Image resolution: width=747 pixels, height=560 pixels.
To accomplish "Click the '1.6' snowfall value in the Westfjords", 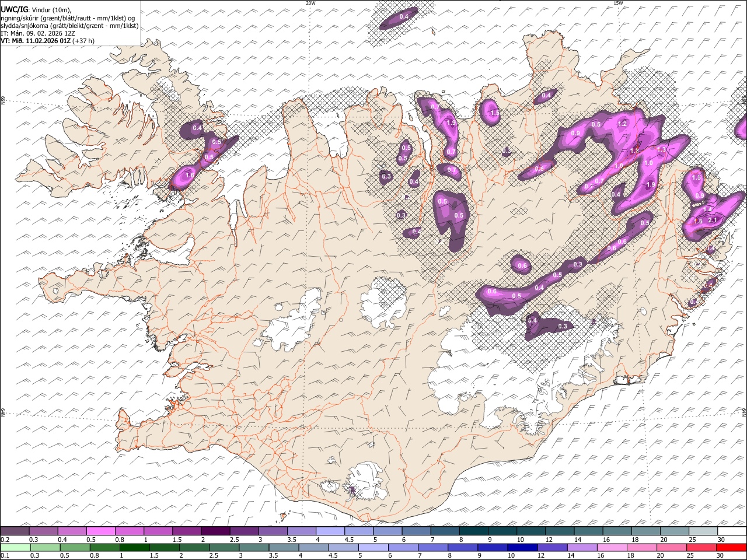I will (x=190, y=175).
